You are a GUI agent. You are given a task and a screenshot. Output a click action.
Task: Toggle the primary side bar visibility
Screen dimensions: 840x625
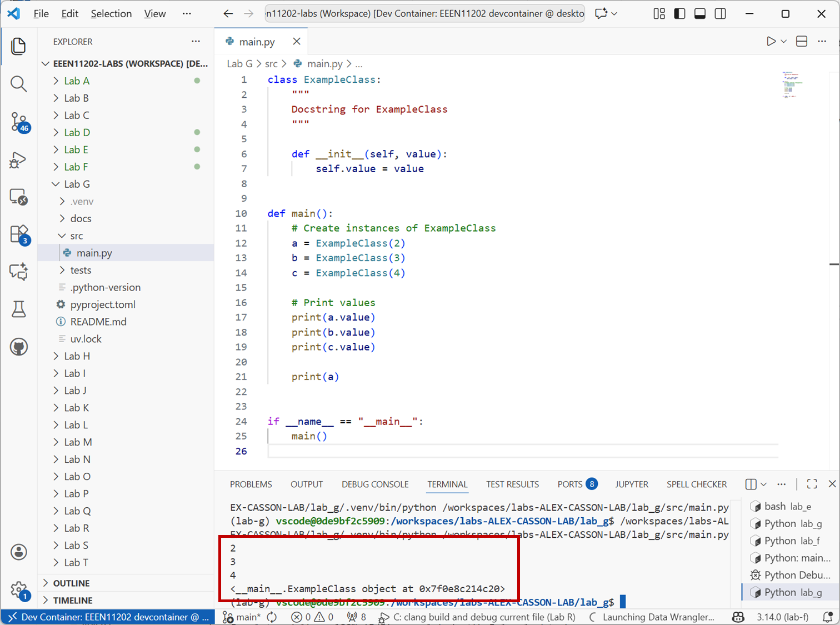[679, 14]
